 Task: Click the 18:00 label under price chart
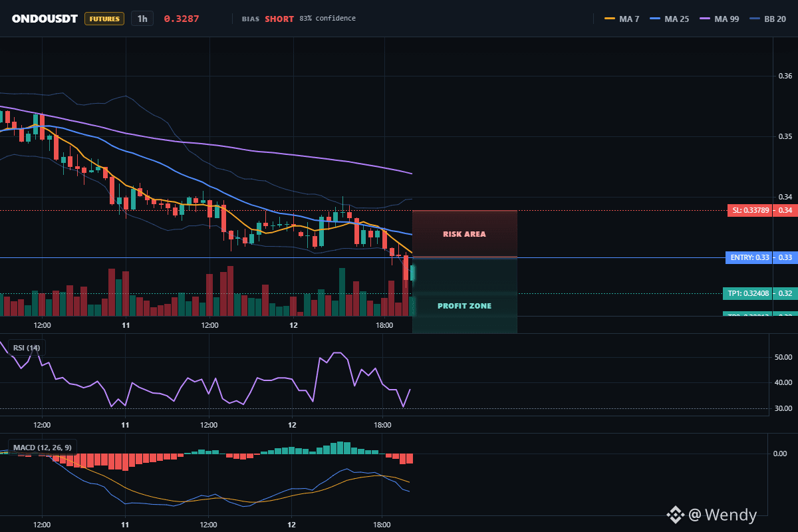click(x=384, y=325)
